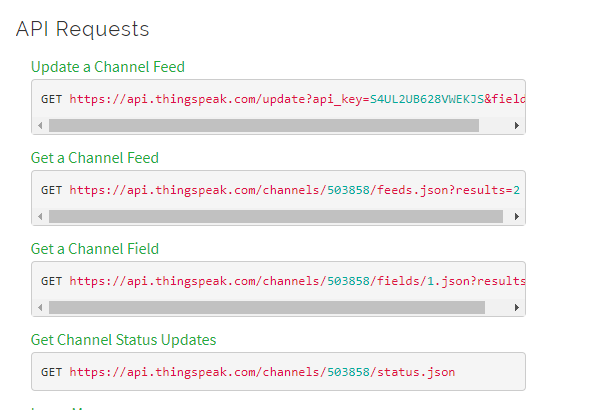The image size is (593, 410).
Task: Click left scroll arrow in Update Channel Feed box
Action: coord(40,126)
